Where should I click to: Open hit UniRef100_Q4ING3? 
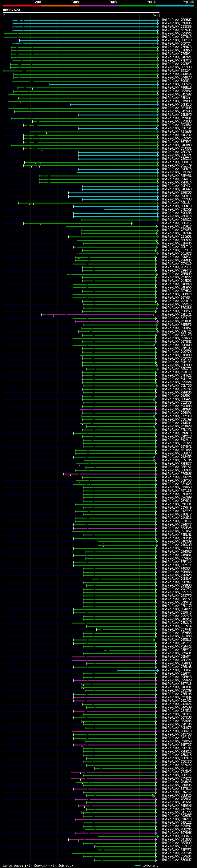coord(177,840)
